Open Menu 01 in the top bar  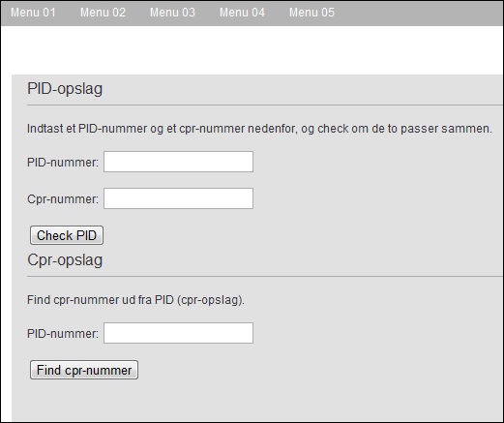point(33,13)
